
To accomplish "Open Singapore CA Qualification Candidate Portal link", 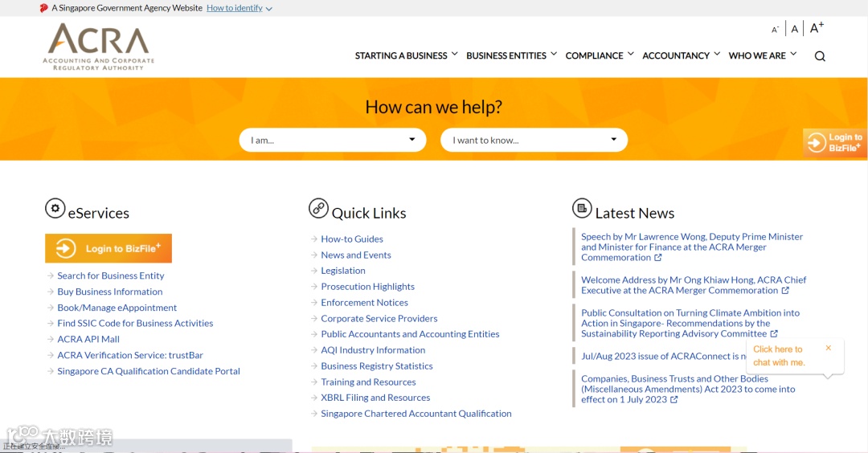I will pyautogui.click(x=149, y=371).
